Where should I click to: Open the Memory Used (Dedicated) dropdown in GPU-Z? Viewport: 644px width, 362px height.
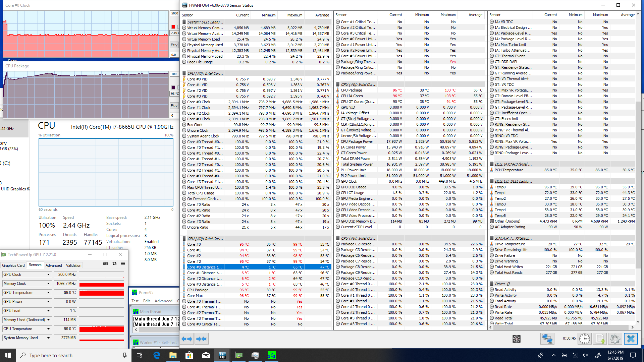pyautogui.click(x=48, y=320)
